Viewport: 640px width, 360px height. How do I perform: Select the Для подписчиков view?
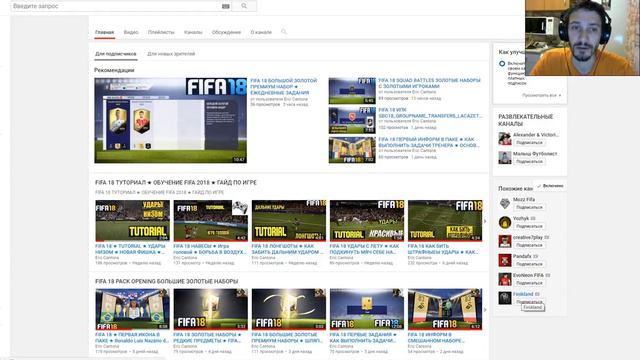(116, 54)
